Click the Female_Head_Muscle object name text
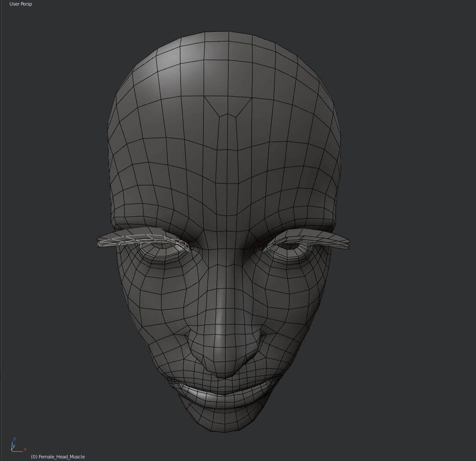The width and height of the screenshot is (476, 461). tap(61, 456)
